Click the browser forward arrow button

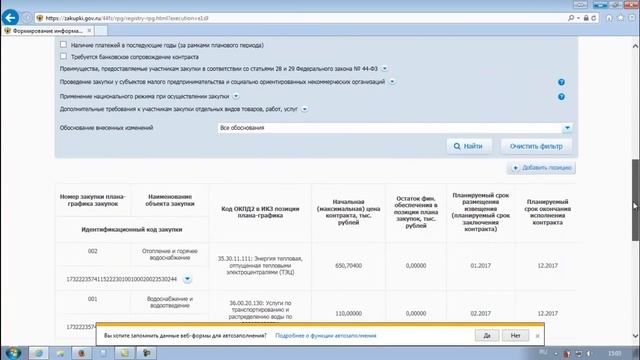coord(27,18)
